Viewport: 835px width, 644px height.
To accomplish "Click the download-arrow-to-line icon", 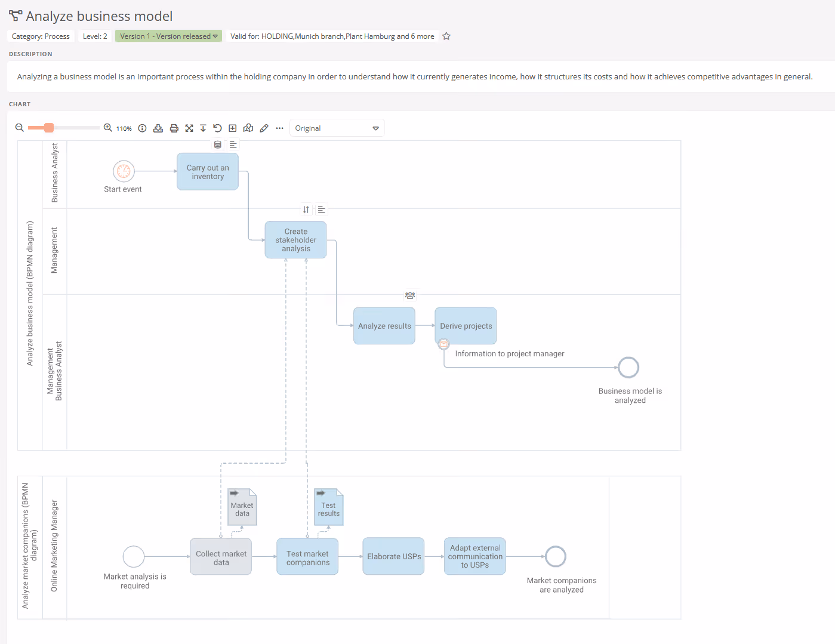I will pos(203,128).
